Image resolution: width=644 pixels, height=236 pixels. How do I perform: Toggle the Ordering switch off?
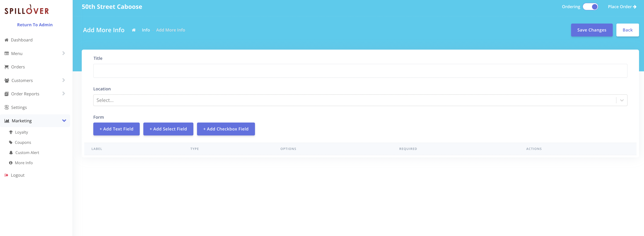click(x=590, y=7)
